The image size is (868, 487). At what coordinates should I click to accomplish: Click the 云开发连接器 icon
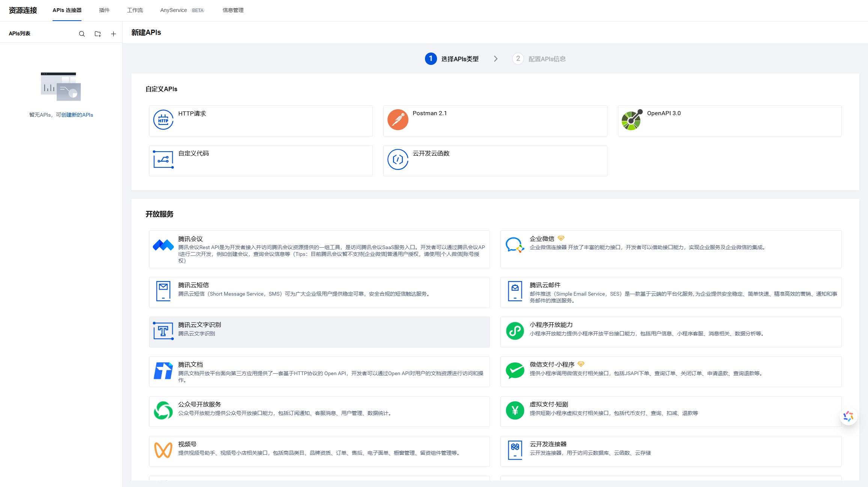515,450
